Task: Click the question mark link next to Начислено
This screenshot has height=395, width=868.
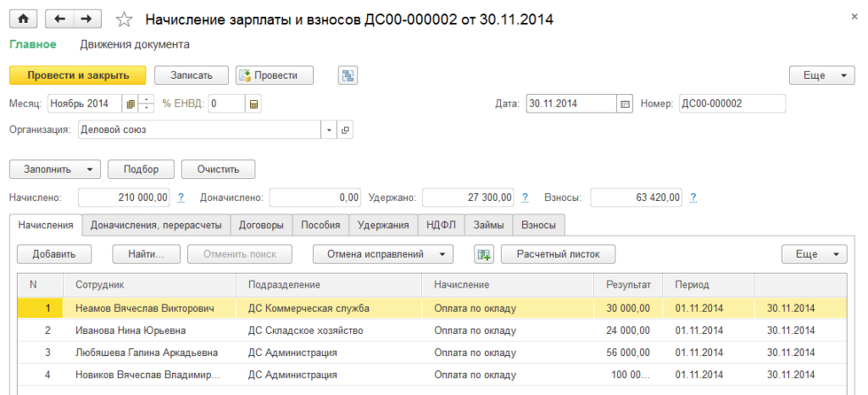Action: pyautogui.click(x=181, y=197)
